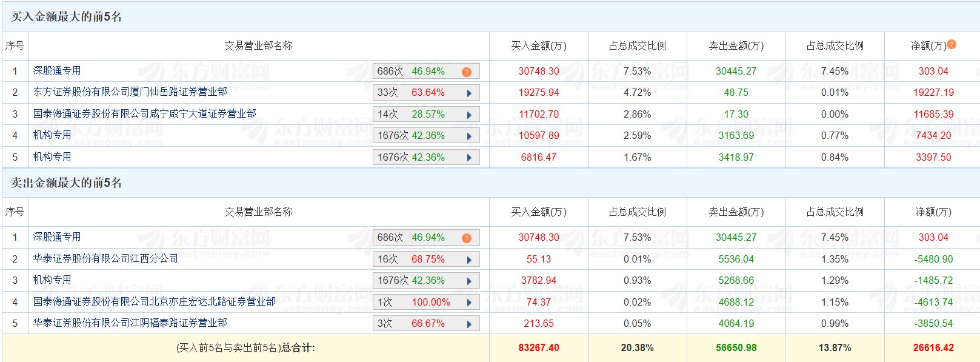This screenshot has width=980, height=362.
Task: Open 国泰海通证券咸宁咸宁大道证券营业部 link
Action: point(144,113)
